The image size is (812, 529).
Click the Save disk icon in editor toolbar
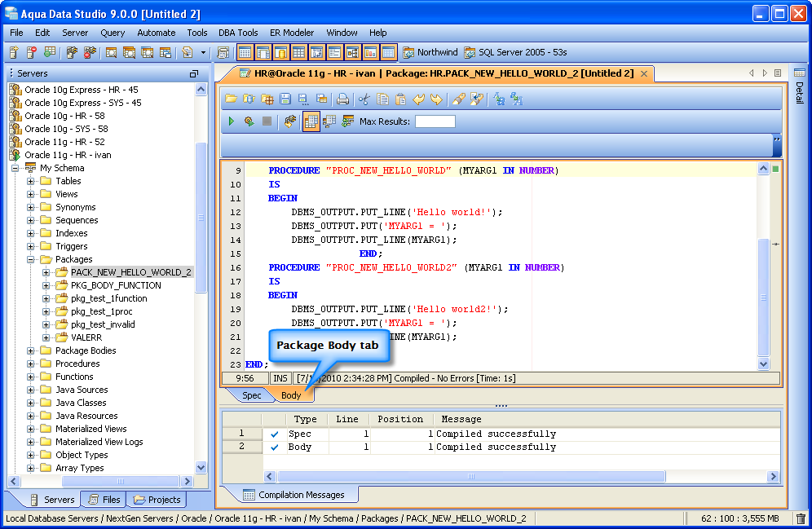point(285,99)
